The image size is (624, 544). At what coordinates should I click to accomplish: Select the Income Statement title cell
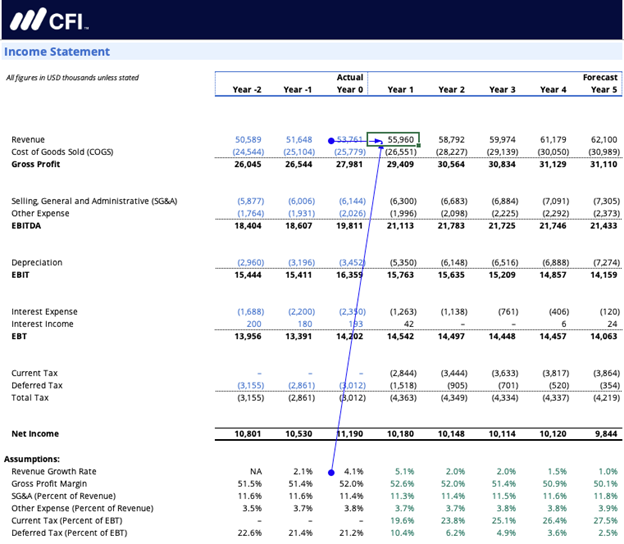[x=57, y=52]
